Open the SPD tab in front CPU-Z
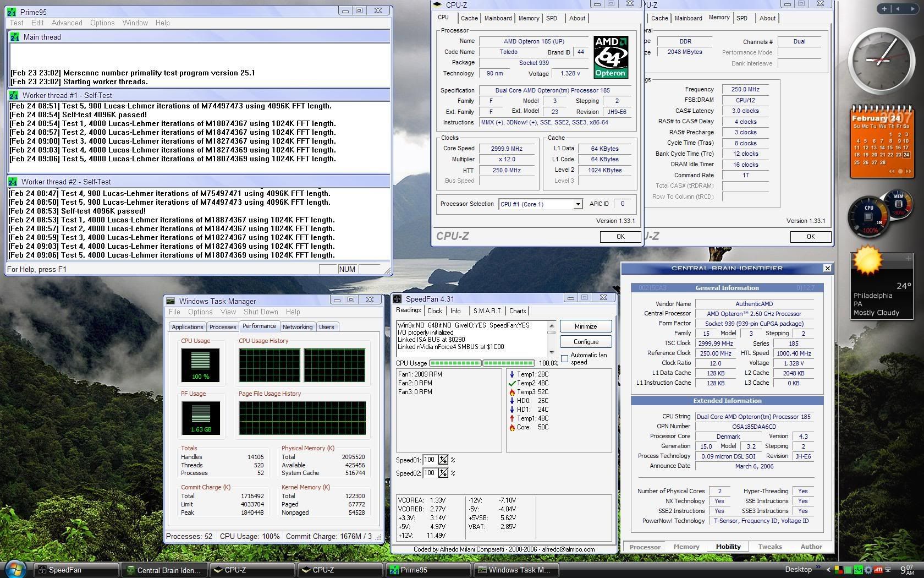Image resolution: width=924 pixels, height=578 pixels. tap(552, 18)
